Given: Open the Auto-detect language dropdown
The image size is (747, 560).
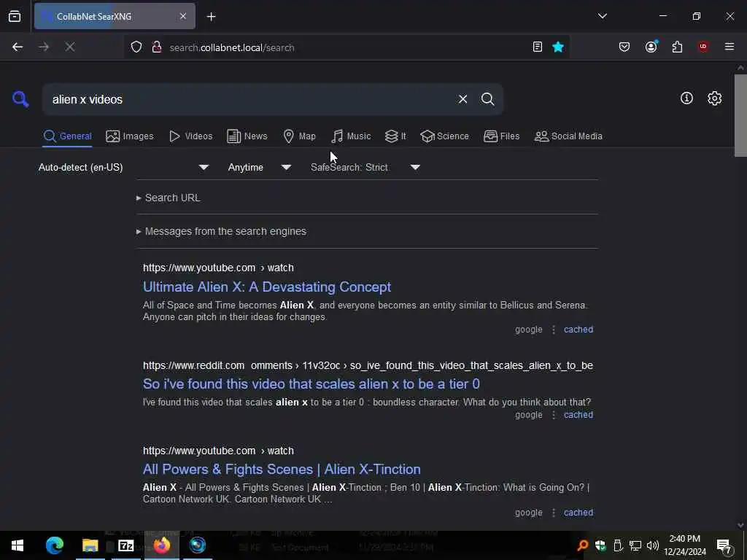Looking at the screenshot, I should tap(124, 167).
